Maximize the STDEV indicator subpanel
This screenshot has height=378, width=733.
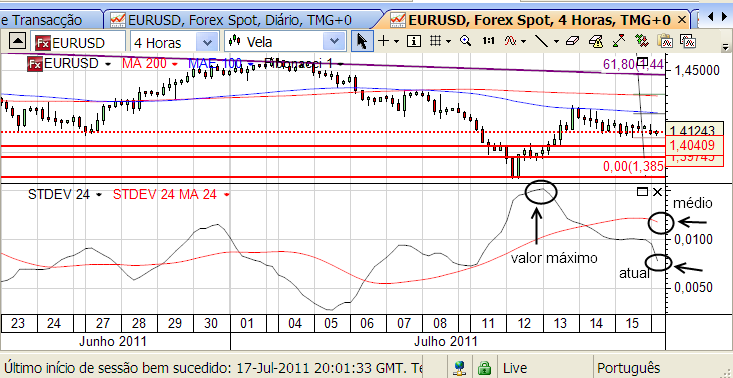point(642,192)
